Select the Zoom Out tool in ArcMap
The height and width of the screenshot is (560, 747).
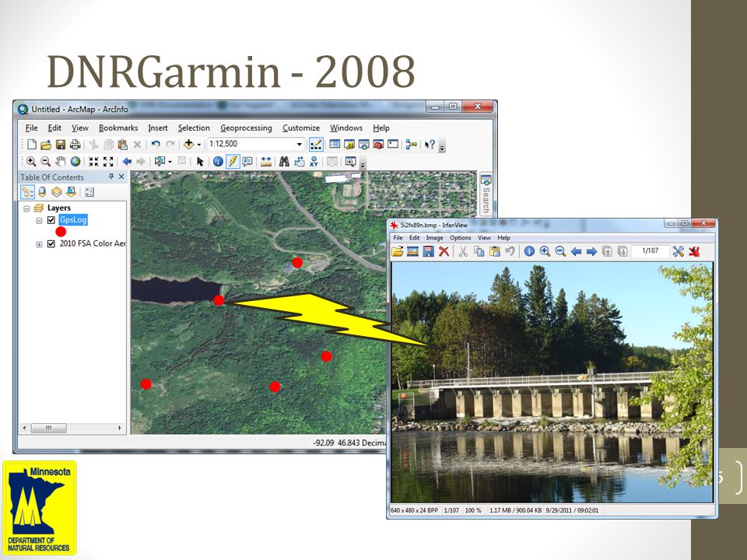click(46, 162)
